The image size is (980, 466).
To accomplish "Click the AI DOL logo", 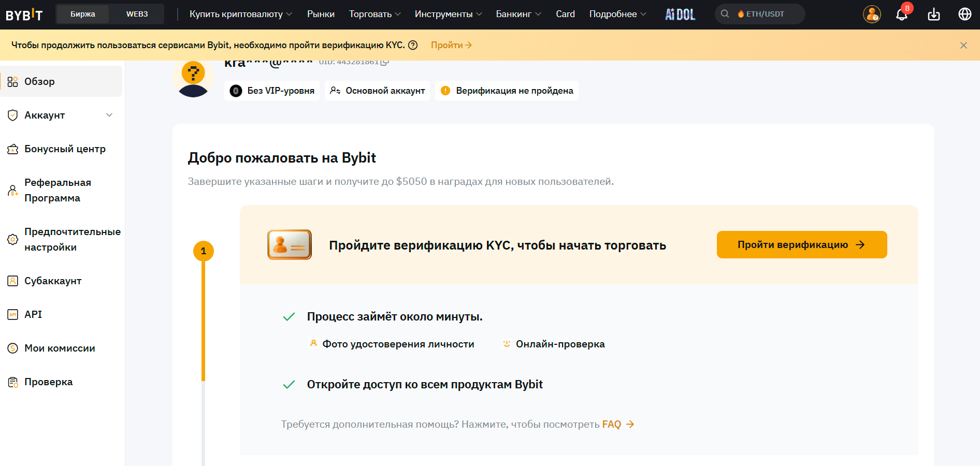I will point(680,14).
